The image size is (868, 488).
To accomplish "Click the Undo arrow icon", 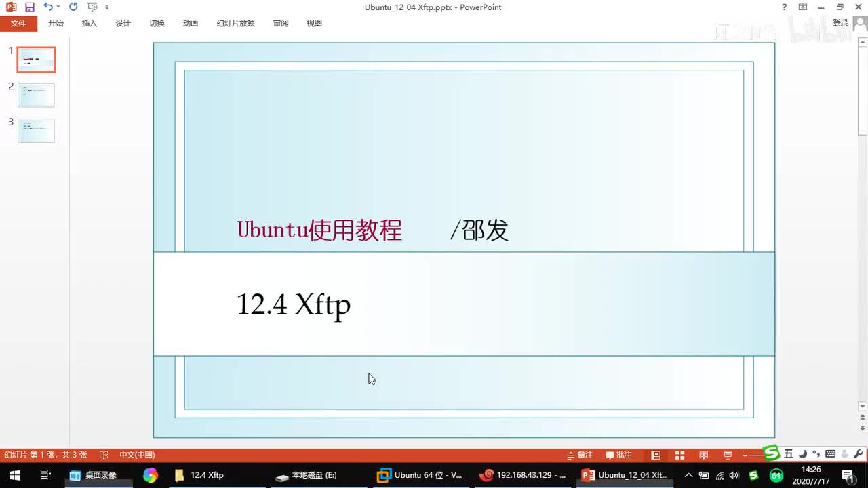I will (47, 7).
